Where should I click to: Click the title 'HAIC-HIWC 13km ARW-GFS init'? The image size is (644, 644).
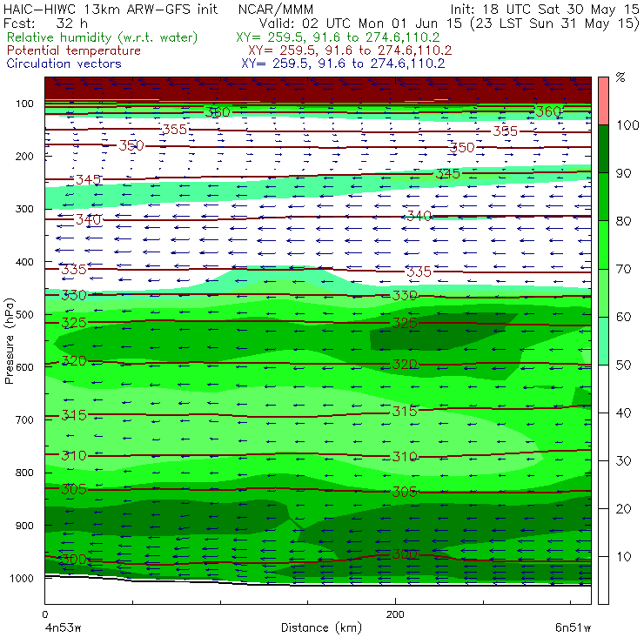point(111,9)
